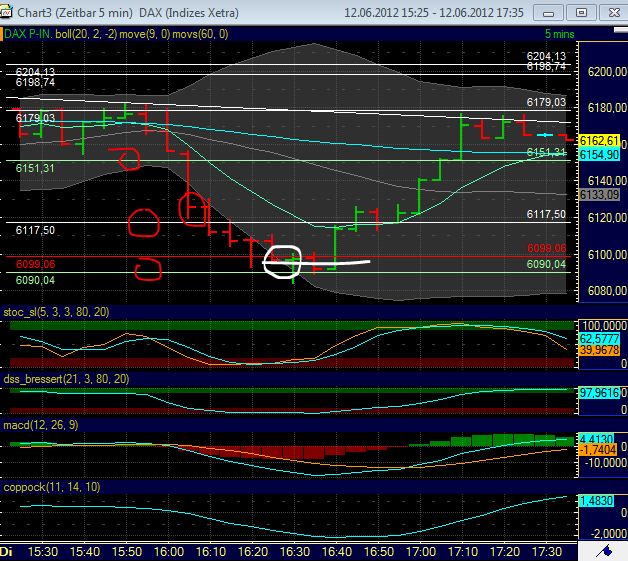Click the 6180,00 price axis value
Image resolution: width=628 pixels, height=561 pixels.
(x=606, y=108)
